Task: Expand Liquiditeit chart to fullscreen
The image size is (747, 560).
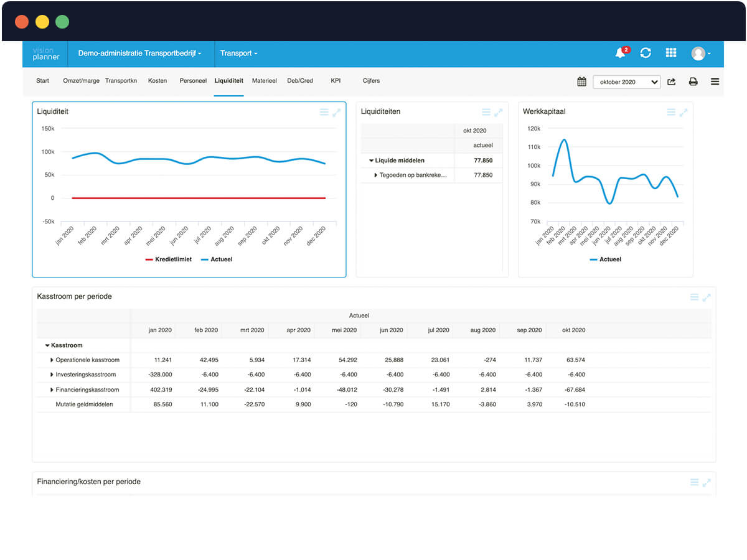Action: (x=336, y=113)
